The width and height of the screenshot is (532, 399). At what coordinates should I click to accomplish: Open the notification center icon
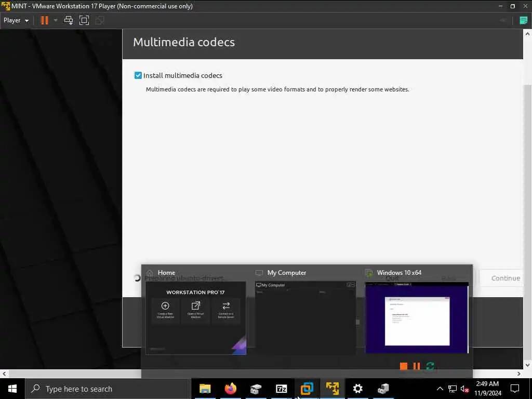click(x=515, y=389)
